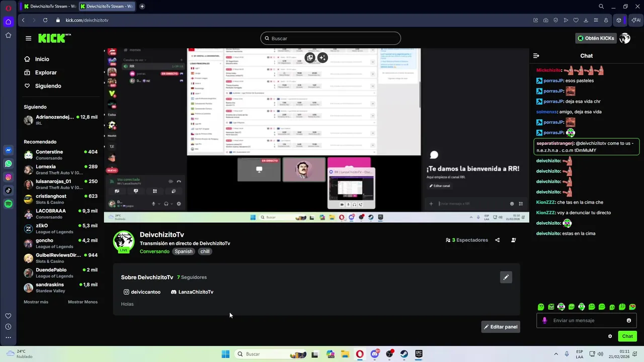Click the heart-eyes emote in chat bar

[x=632, y=307]
